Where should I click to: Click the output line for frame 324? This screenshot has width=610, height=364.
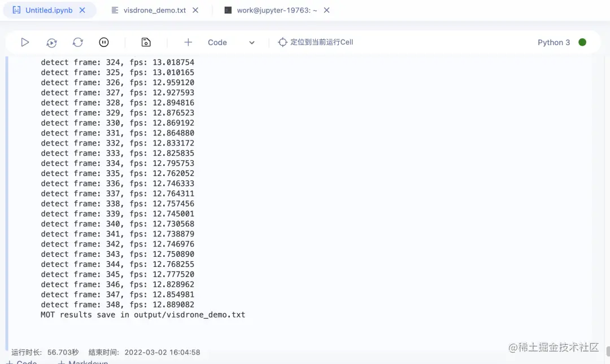(x=117, y=62)
